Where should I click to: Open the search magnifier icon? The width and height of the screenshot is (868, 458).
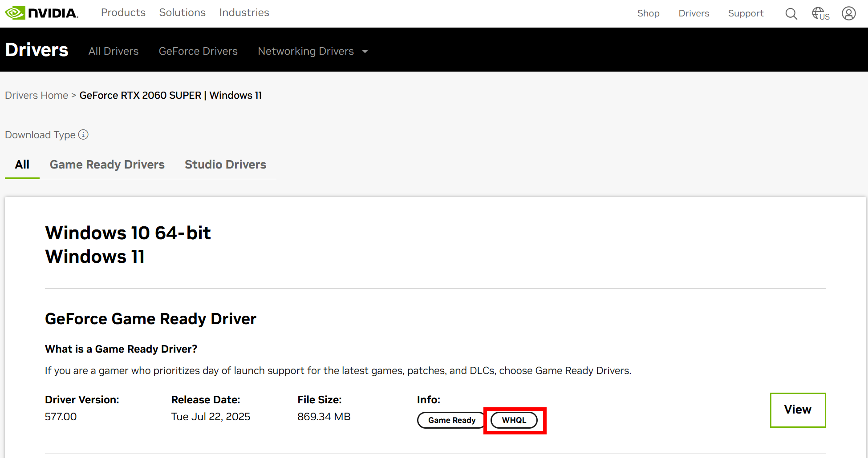(x=791, y=14)
